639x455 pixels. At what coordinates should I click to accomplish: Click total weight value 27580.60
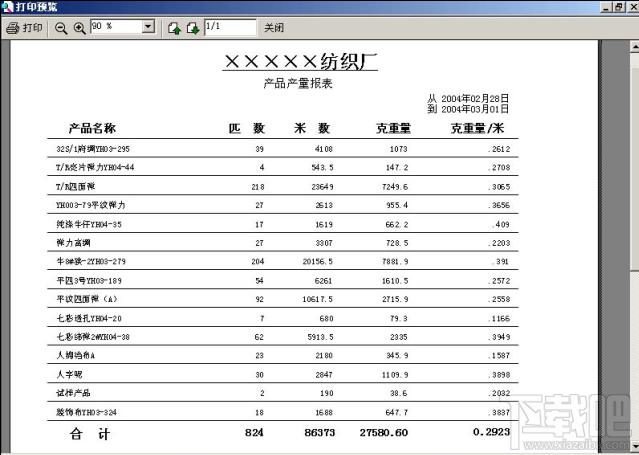point(383,433)
